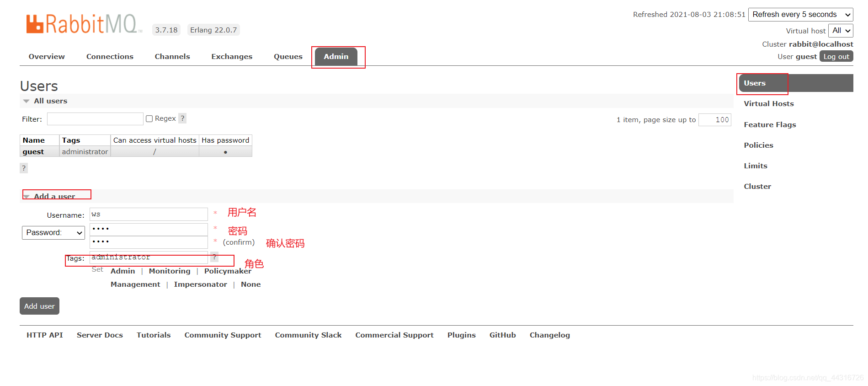Sort users by Name column

tap(34, 140)
